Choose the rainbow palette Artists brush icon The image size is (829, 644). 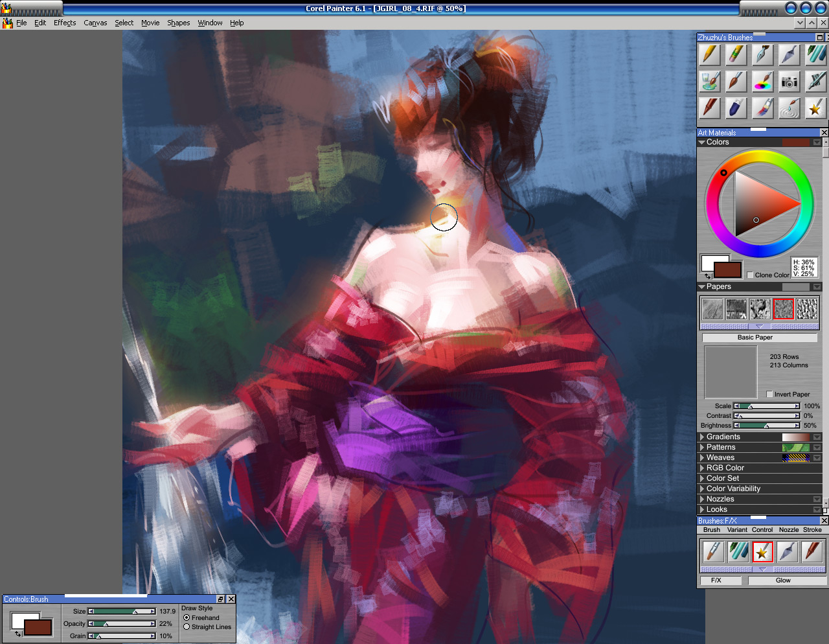(x=763, y=82)
